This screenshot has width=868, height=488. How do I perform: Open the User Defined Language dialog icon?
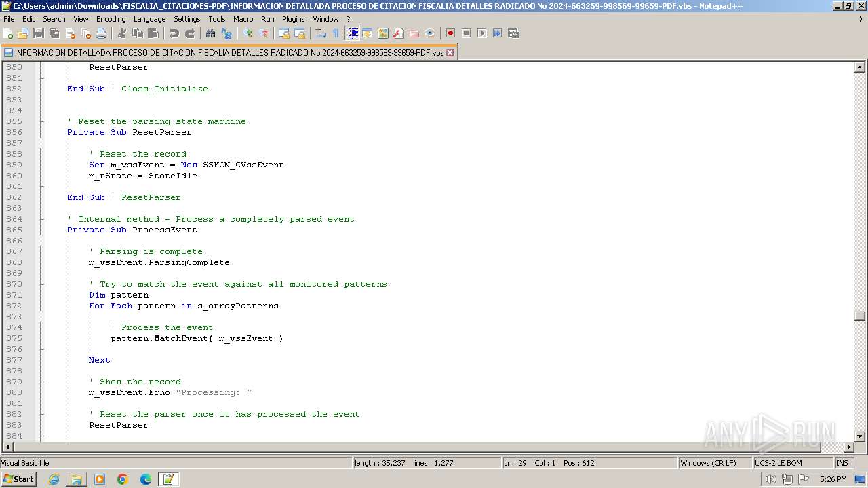(368, 33)
